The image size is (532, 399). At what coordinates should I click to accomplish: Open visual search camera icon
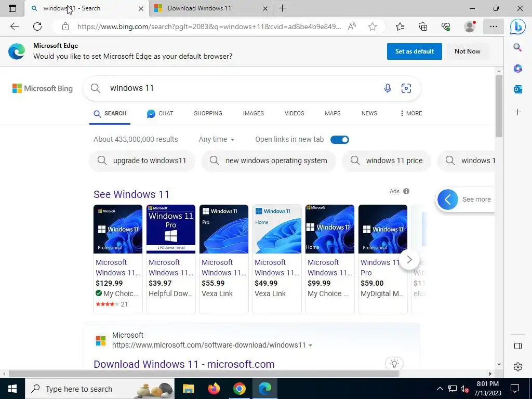[x=406, y=88]
